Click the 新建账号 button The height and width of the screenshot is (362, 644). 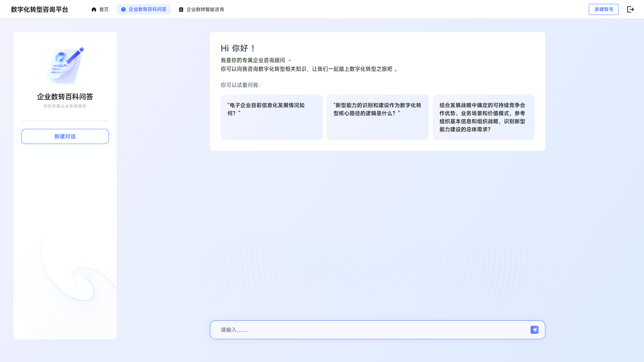(603, 9)
